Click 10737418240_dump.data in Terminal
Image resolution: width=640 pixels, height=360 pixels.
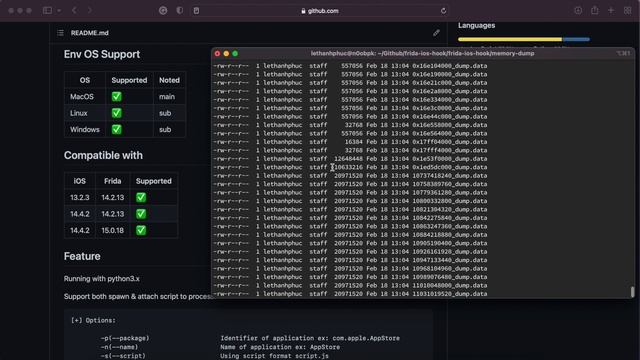[449, 176]
